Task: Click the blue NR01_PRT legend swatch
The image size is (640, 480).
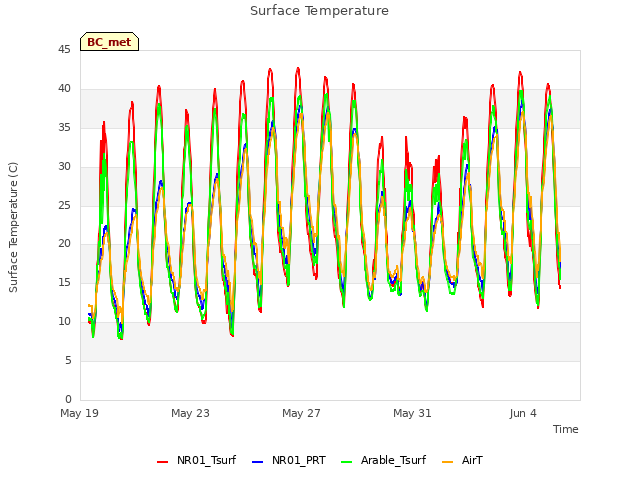Action: (258, 461)
